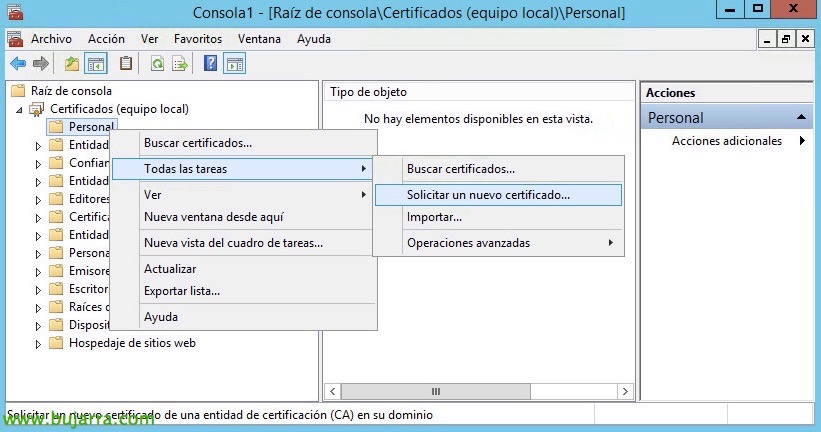Click the clipboard paste toolbar icon
Viewport: 821px width, 432px height.
click(126, 64)
